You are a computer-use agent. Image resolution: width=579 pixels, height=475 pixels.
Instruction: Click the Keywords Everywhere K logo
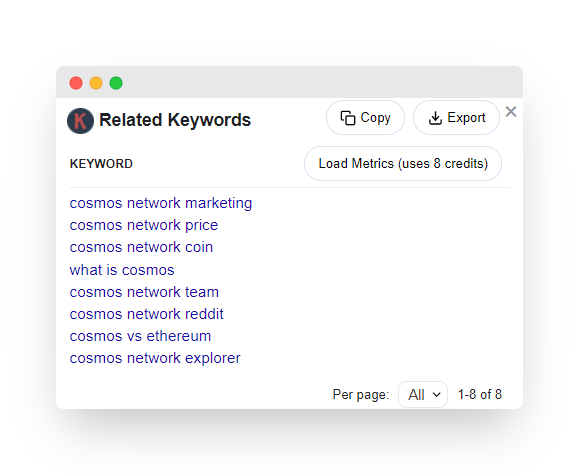click(x=80, y=121)
